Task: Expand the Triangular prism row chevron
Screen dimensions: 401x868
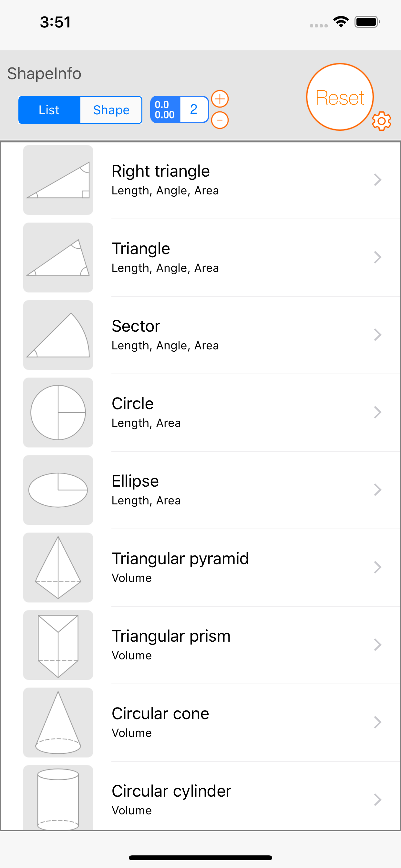Action: [x=377, y=645]
